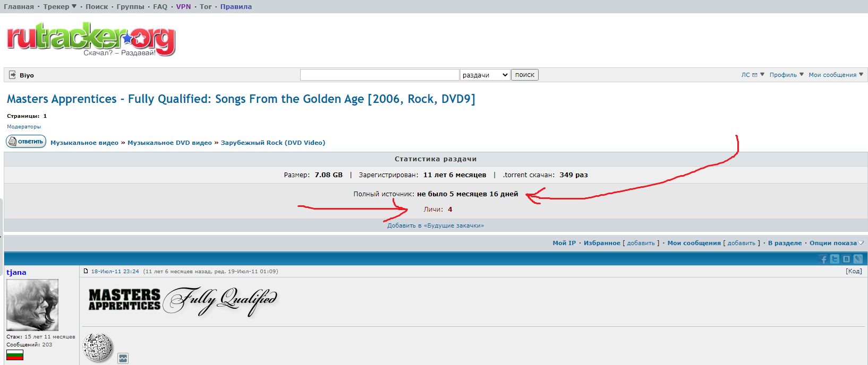Open the Трекер dropdown menu
The height and width of the screenshot is (365, 868).
(60, 6)
